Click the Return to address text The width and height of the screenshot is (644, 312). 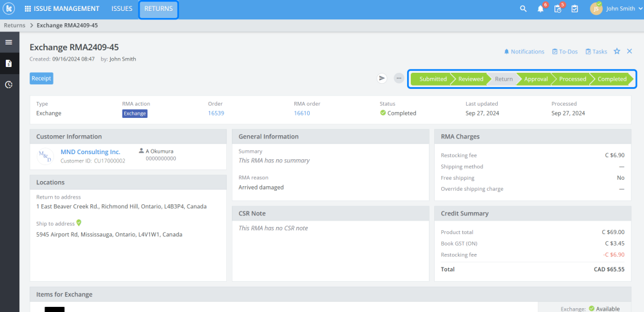tap(122, 206)
